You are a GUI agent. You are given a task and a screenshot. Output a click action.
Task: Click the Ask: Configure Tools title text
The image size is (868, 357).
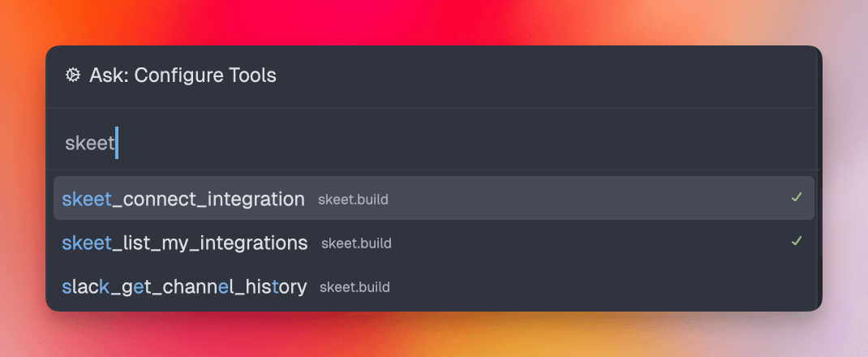(x=183, y=75)
